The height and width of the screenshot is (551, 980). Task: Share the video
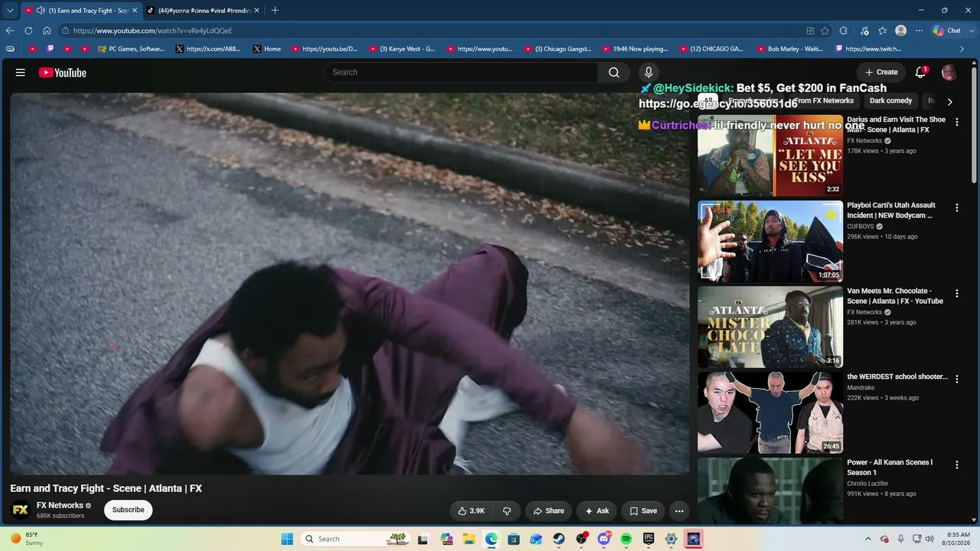tap(548, 510)
